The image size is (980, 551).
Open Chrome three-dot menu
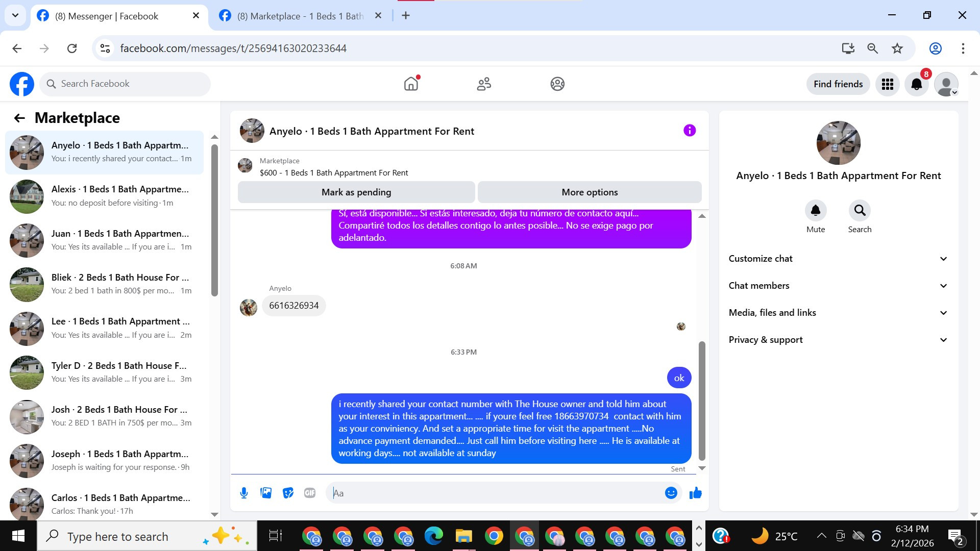(x=963, y=48)
